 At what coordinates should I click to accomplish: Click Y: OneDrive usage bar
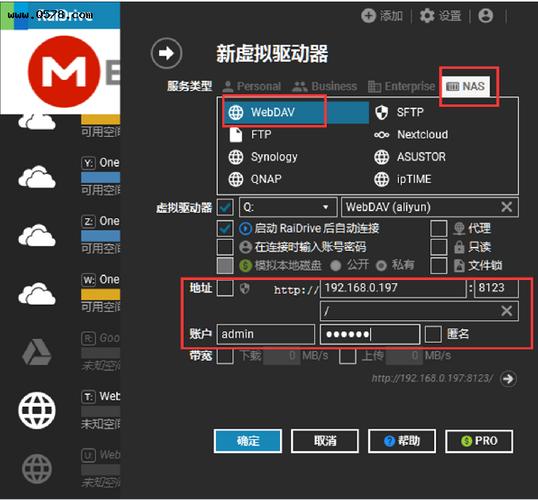[x=101, y=177]
